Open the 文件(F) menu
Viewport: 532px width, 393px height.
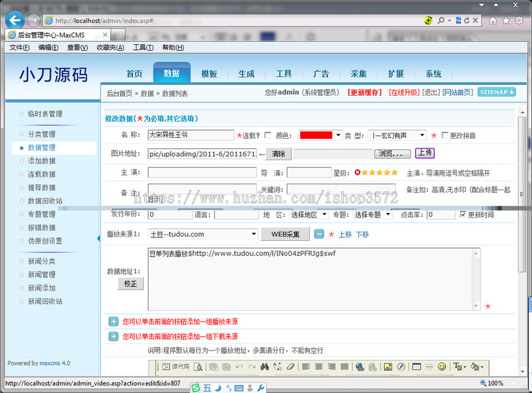click(20, 47)
